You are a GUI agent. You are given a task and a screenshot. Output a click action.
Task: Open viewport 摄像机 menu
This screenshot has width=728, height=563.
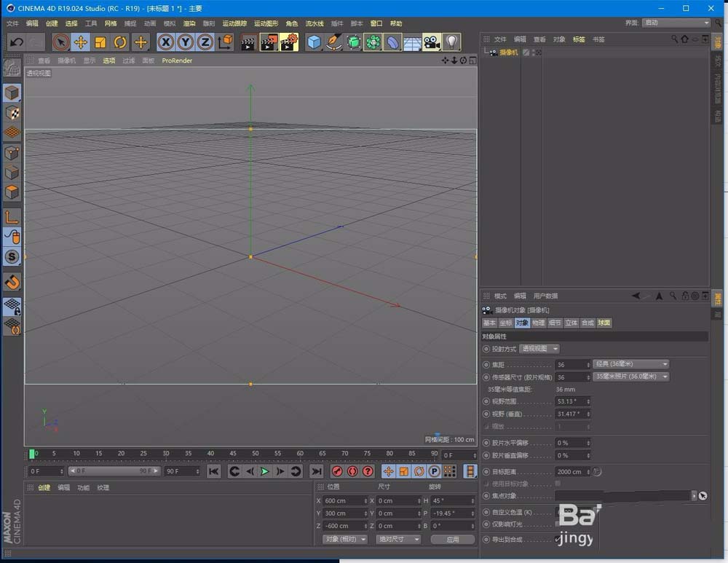[66, 60]
